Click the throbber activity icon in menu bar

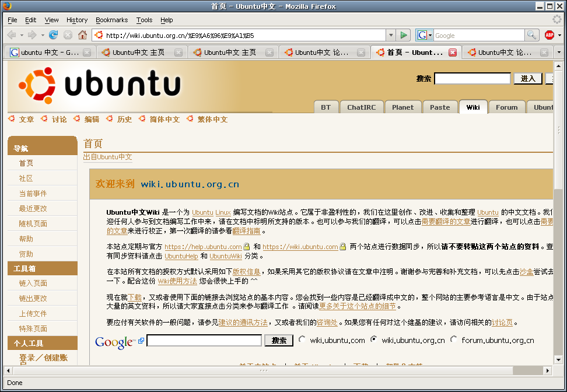click(x=557, y=19)
